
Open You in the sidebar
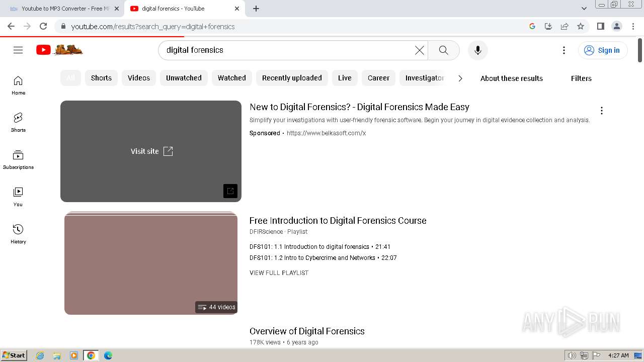pos(18,197)
